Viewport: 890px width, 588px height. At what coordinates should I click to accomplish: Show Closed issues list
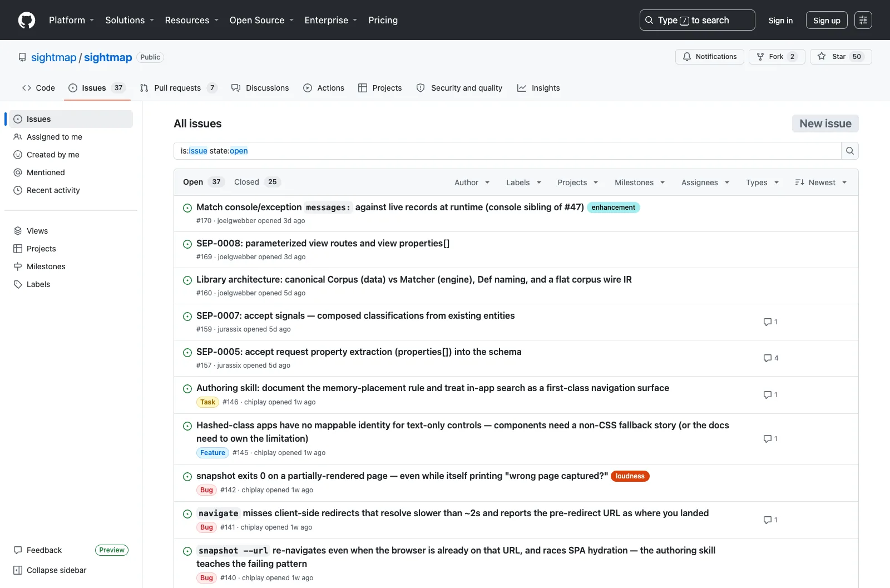pos(258,182)
